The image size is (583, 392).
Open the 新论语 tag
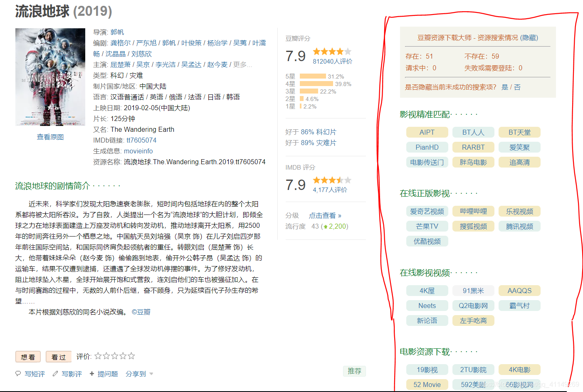pyautogui.click(x=427, y=321)
